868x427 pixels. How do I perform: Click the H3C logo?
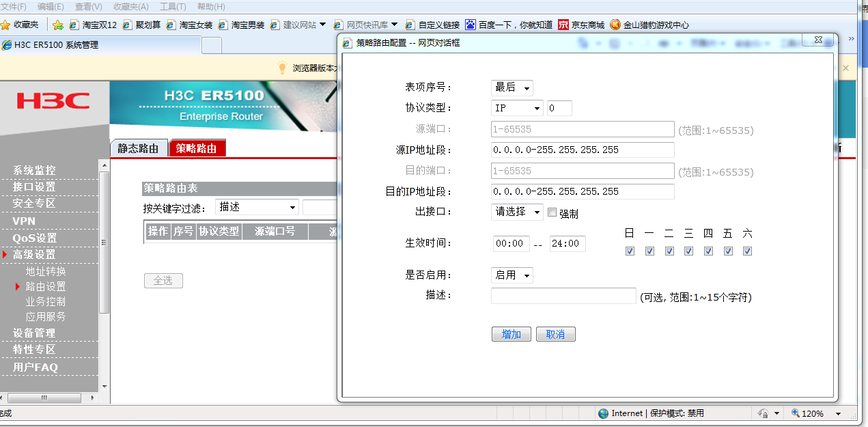click(53, 102)
